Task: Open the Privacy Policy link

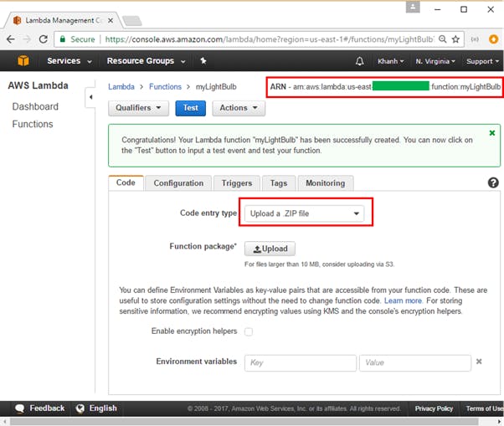Action: point(434,408)
